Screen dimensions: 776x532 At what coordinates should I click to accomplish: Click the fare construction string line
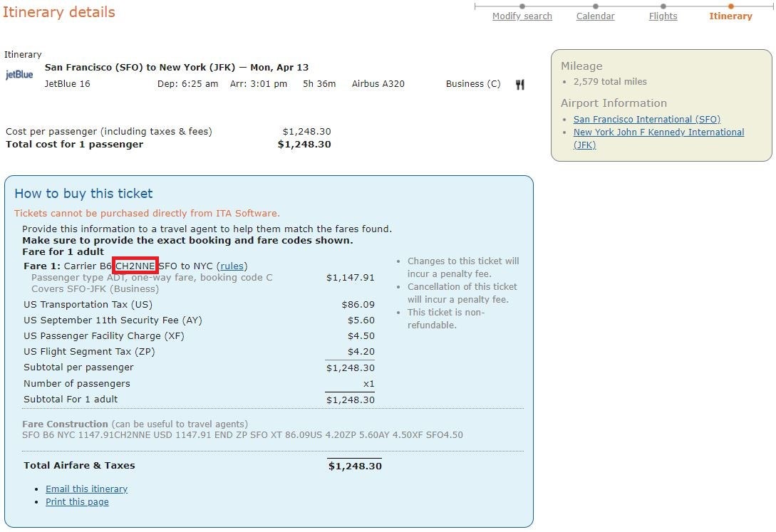coord(242,435)
